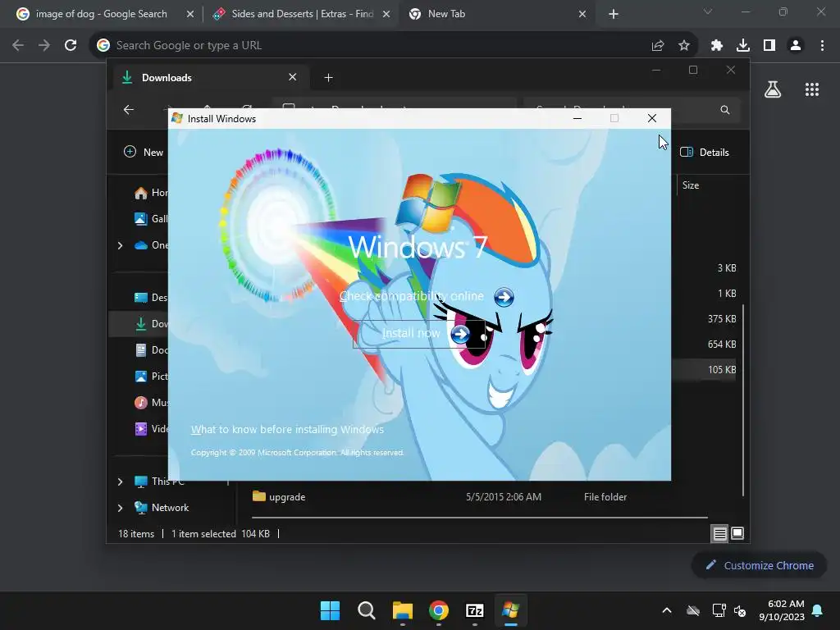Expand Network tree node
This screenshot has width=840, height=630.
click(120, 508)
